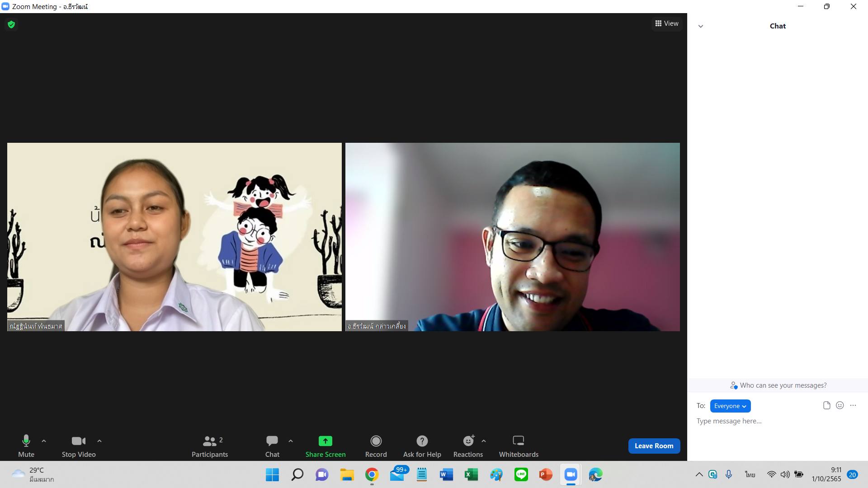Open the Participants panel
The image size is (868, 488).
210,441
